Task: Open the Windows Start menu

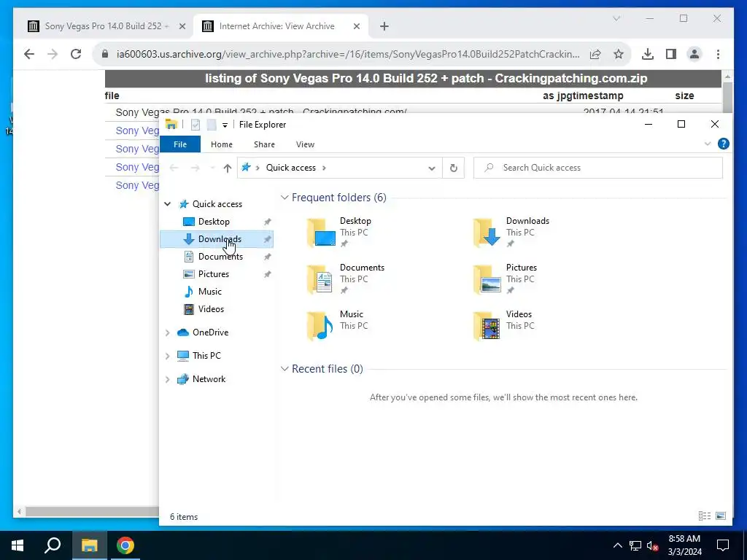Action: click(x=18, y=545)
